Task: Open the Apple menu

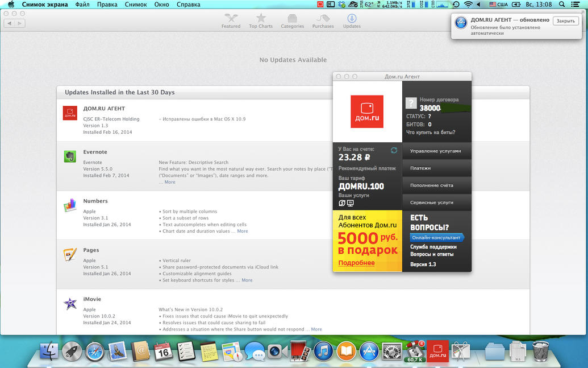Action: [11, 5]
